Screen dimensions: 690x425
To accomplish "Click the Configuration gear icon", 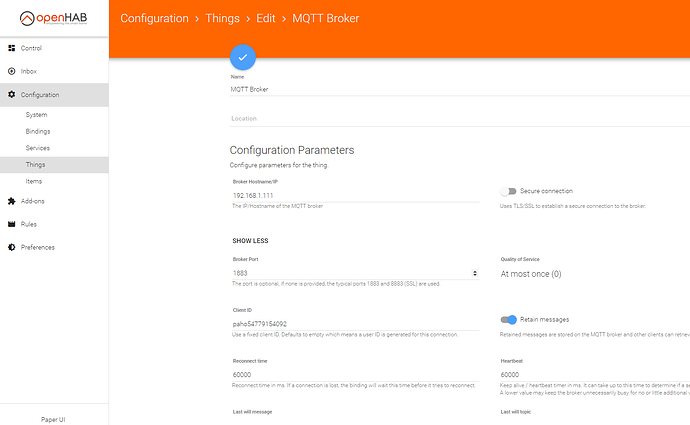I will [x=11, y=95].
